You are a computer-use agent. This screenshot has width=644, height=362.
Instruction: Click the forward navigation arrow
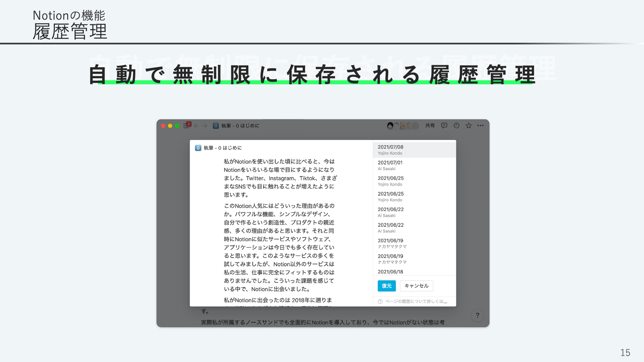(205, 126)
